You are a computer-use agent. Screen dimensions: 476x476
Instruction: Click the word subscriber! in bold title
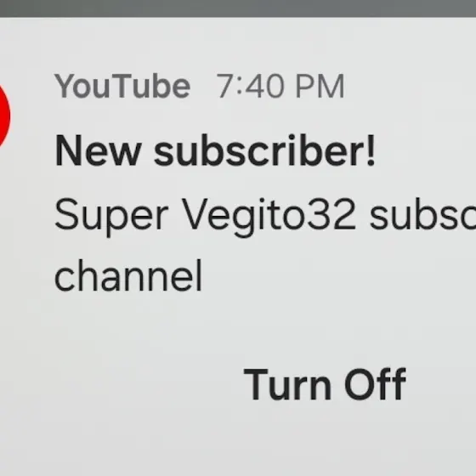(264, 151)
